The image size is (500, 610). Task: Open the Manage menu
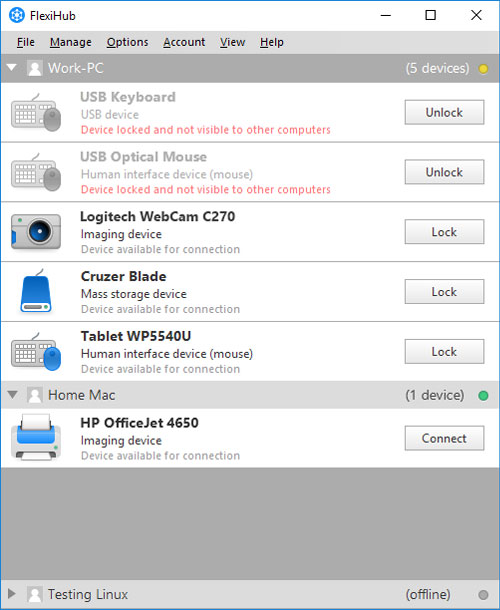(71, 42)
